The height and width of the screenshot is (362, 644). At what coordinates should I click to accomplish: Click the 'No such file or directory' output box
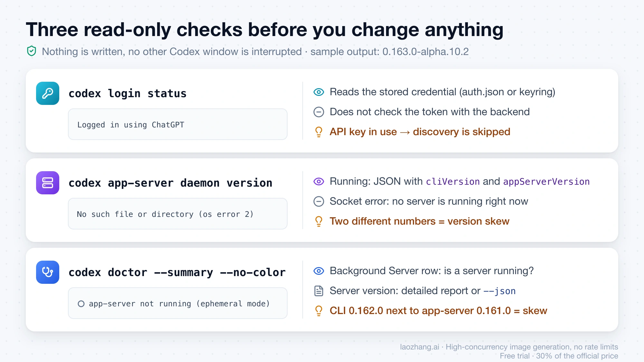coord(178,214)
